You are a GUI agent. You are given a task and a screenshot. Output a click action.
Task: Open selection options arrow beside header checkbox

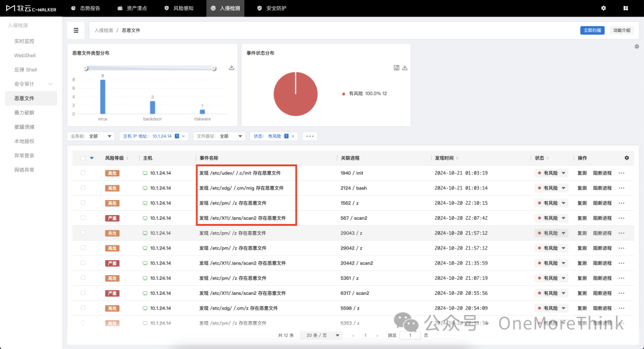click(x=92, y=158)
